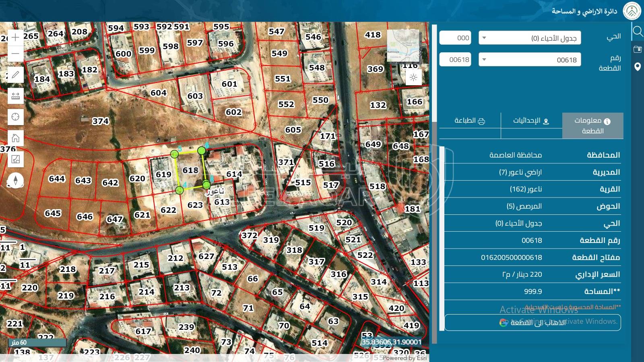
Task: Zoom in on the map
Action: [15, 38]
